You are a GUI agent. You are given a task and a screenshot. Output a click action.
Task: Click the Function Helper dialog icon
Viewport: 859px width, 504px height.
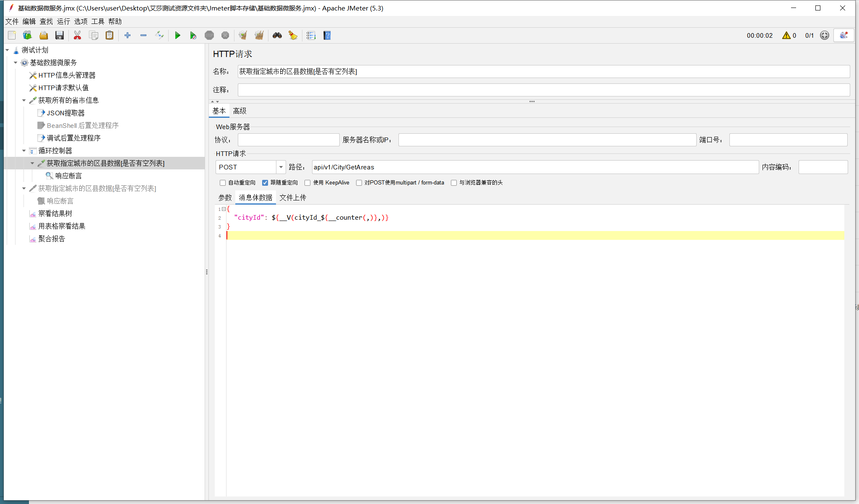pyautogui.click(x=311, y=36)
